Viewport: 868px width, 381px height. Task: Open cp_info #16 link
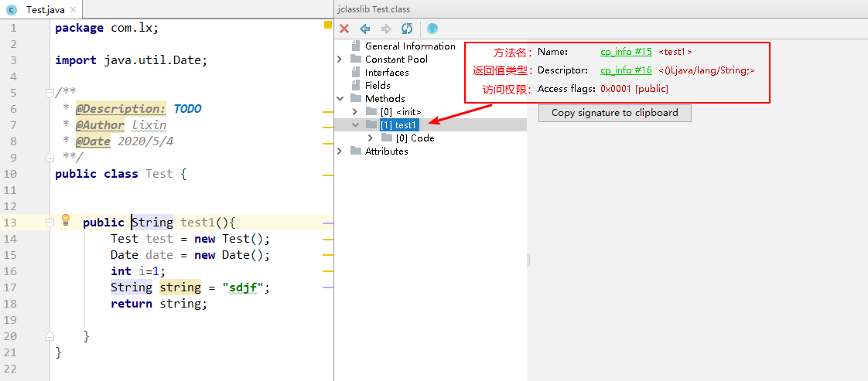point(626,70)
